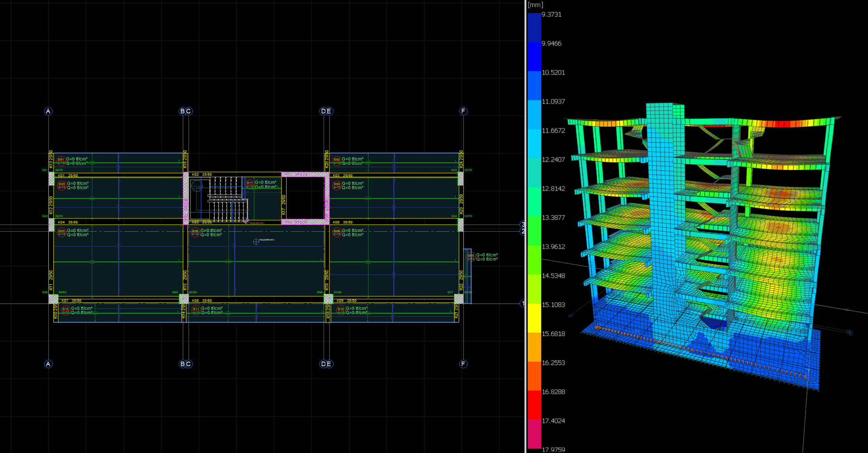
Task: Click vertical beam label K19 25/50
Action: point(327,281)
